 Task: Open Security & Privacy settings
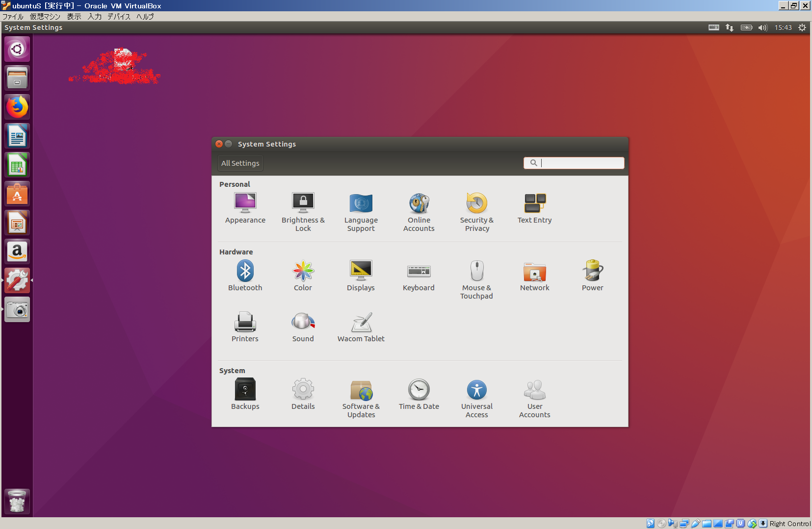[476, 211]
